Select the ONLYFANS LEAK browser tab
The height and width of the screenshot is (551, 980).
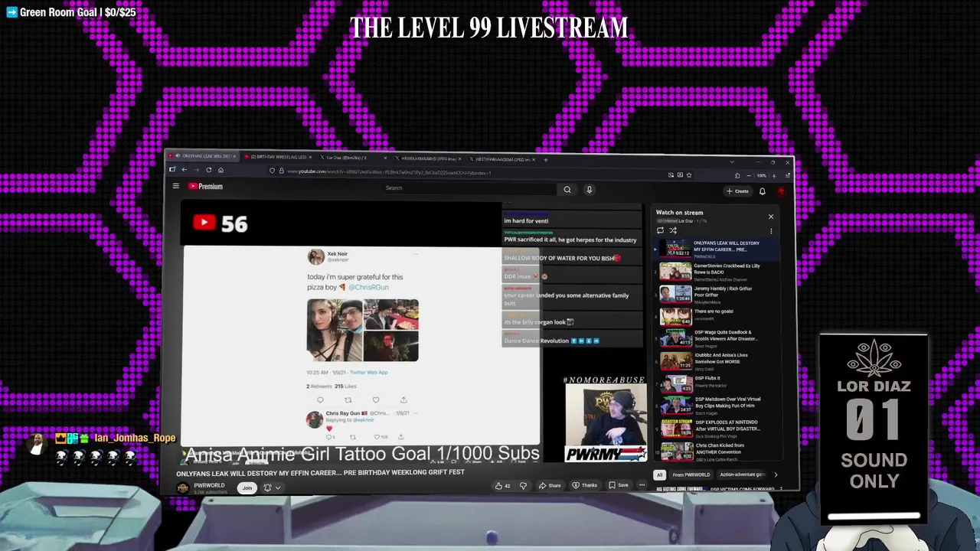click(x=202, y=157)
